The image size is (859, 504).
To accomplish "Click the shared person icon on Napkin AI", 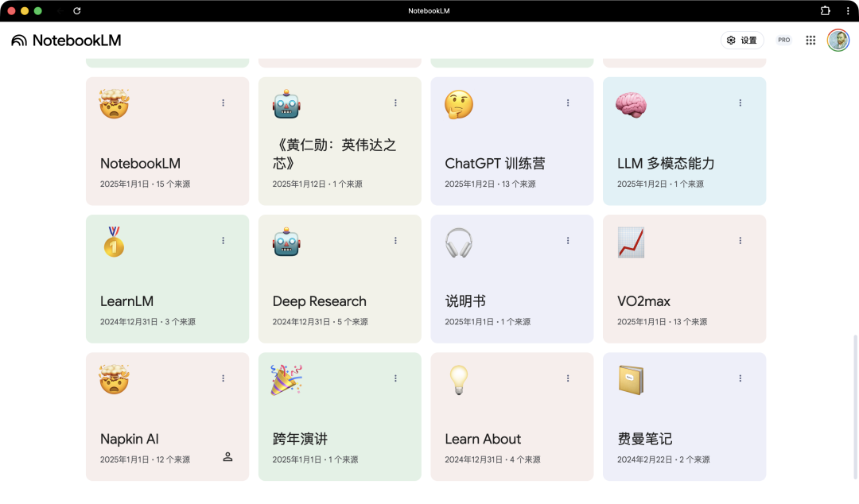I will [x=228, y=457].
